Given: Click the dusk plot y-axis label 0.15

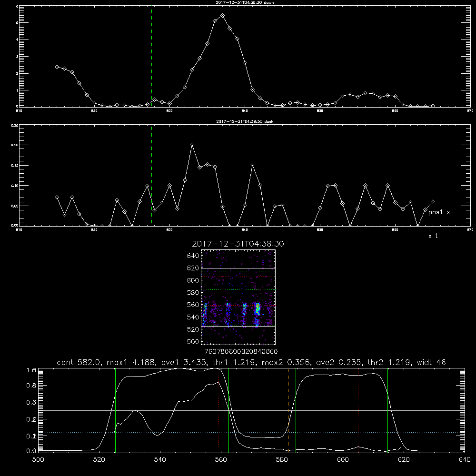Looking at the screenshot, I should 15,166.
